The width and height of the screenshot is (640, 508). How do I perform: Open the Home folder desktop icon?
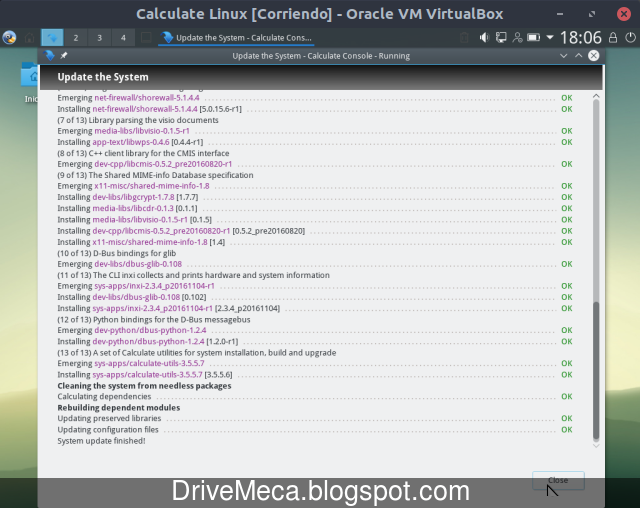30,75
